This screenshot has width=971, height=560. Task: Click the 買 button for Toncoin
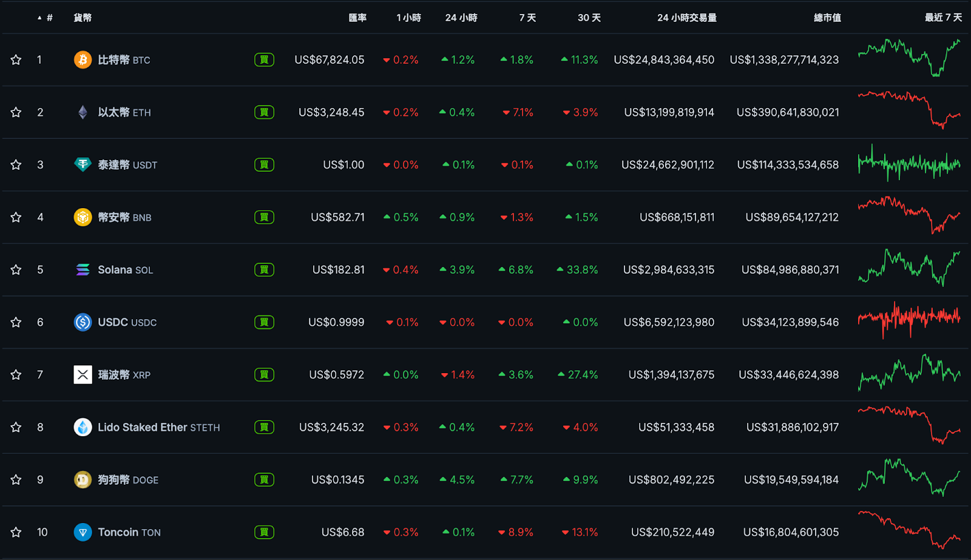pyautogui.click(x=264, y=532)
